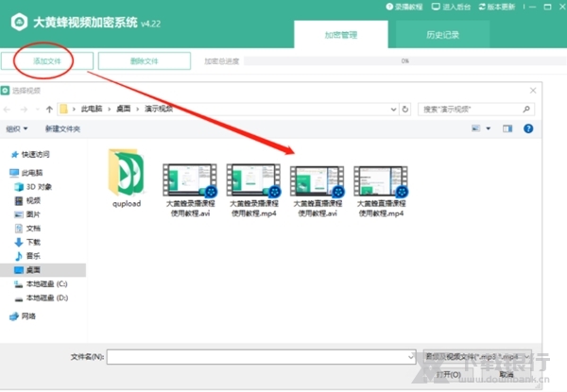Click the 打开(O) button

(448, 374)
